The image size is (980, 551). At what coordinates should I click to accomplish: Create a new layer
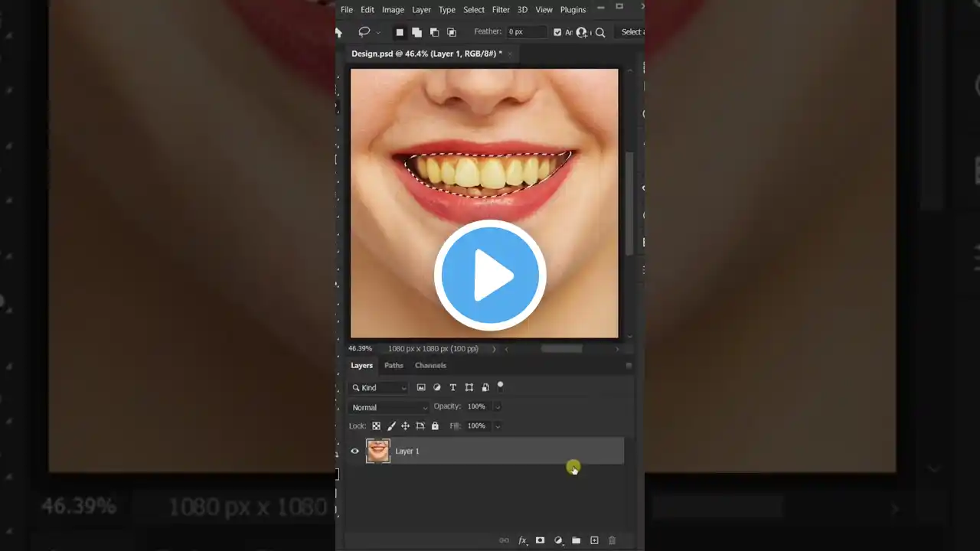(594, 540)
